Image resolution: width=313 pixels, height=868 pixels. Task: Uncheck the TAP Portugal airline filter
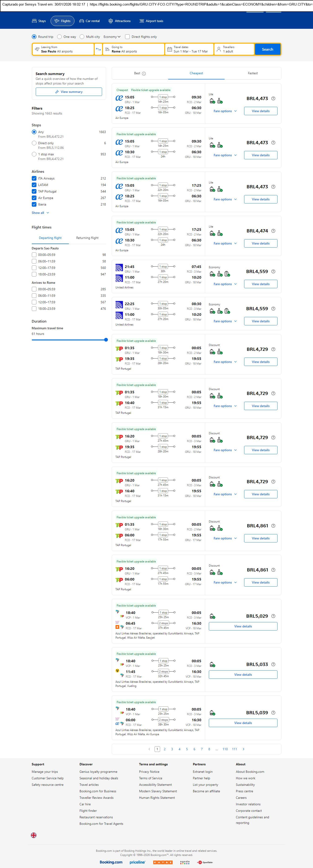(34, 191)
